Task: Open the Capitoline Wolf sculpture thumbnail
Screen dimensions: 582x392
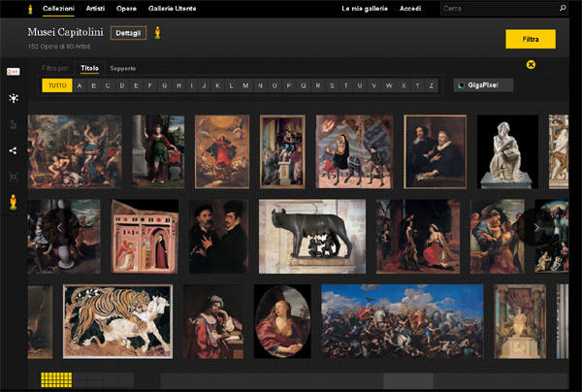Action: point(311,236)
